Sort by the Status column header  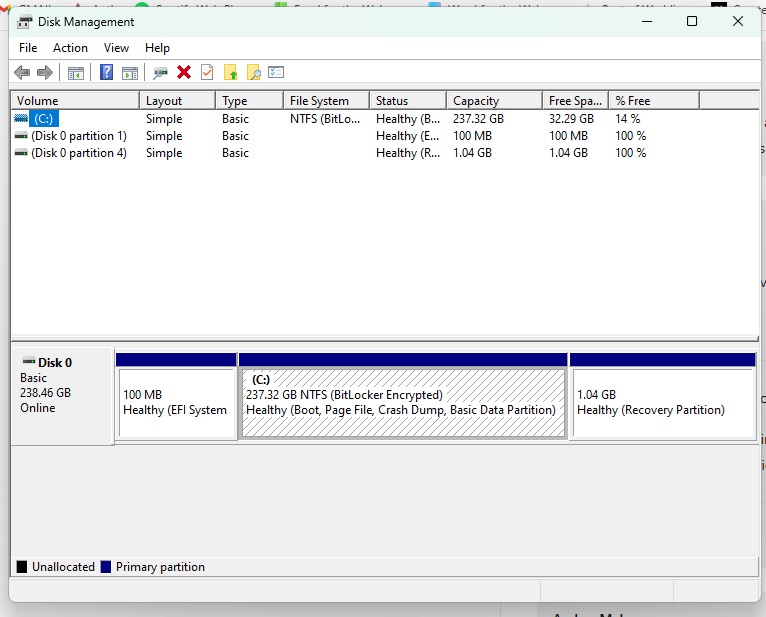pyautogui.click(x=408, y=101)
